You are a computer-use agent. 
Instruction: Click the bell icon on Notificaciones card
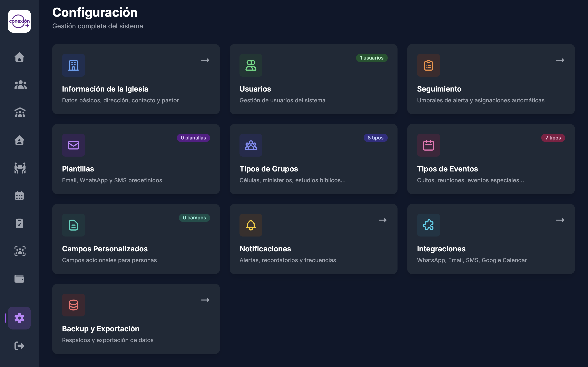pyautogui.click(x=251, y=225)
